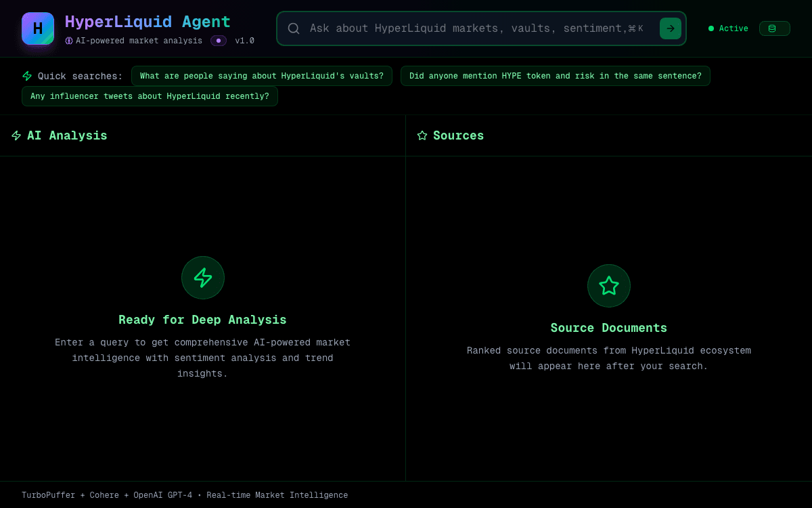The image size is (812, 508).
Task: Click the TurboPuffer + Cohere + OpenAI footer text
Action: tap(185, 495)
